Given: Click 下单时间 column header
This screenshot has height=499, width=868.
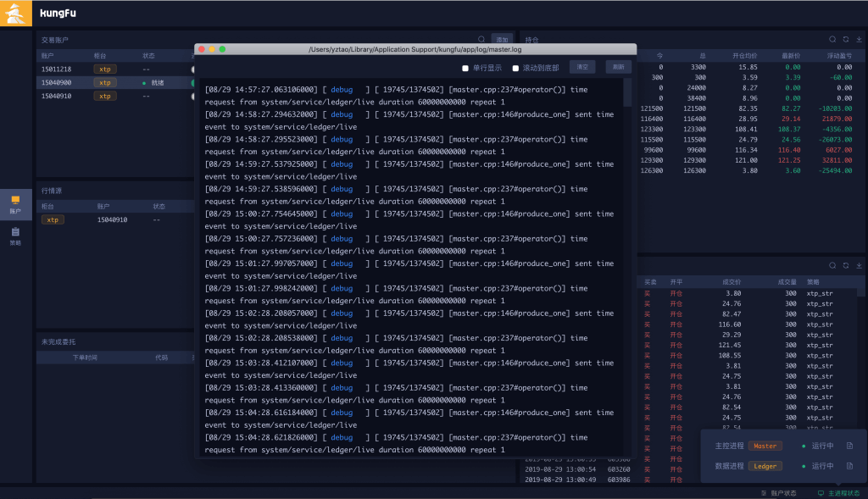Looking at the screenshot, I should (x=85, y=358).
